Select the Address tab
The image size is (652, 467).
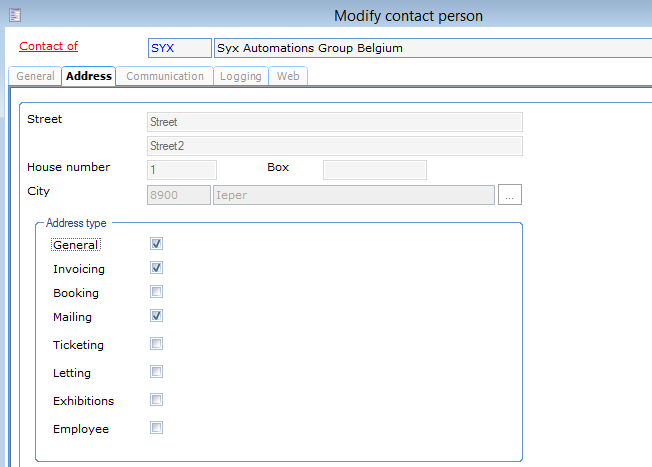point(89,76)
